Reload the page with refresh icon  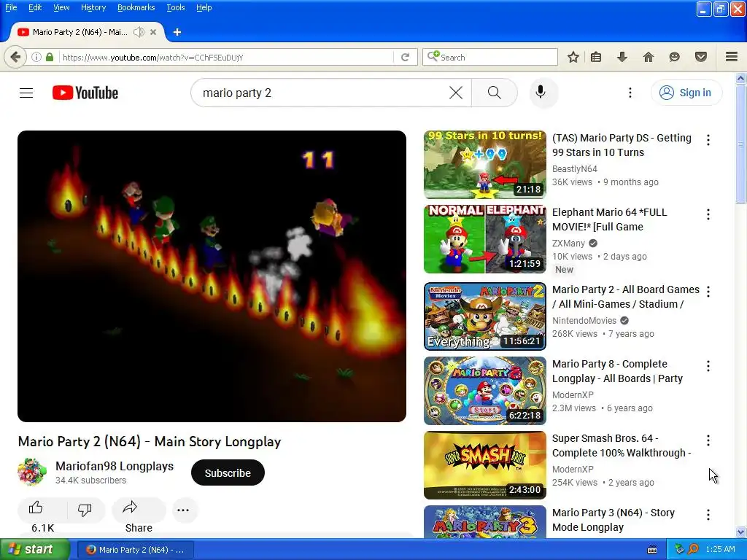(405, 57)
